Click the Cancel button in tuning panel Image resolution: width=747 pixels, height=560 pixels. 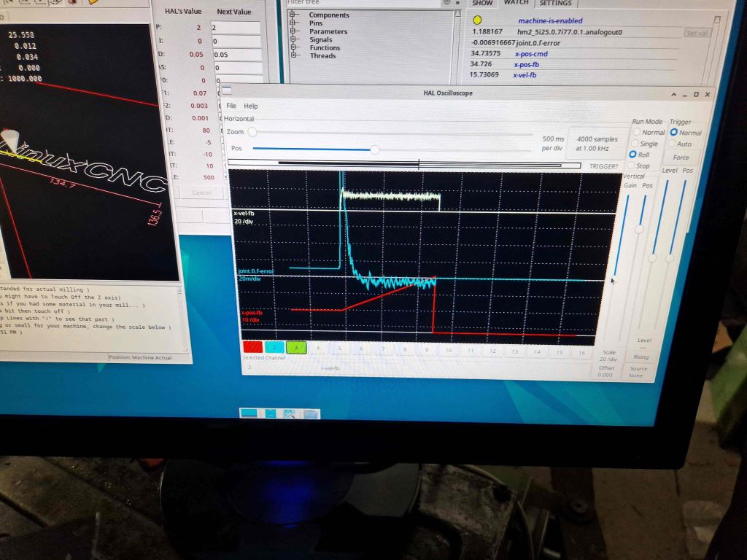click(201, 192)
